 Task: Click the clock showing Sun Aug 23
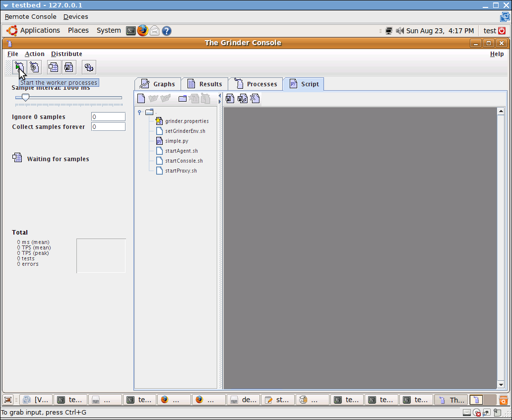(440, 31)
